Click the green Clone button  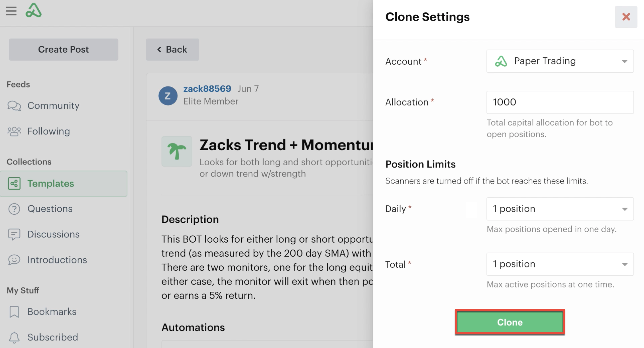(510, 322)
